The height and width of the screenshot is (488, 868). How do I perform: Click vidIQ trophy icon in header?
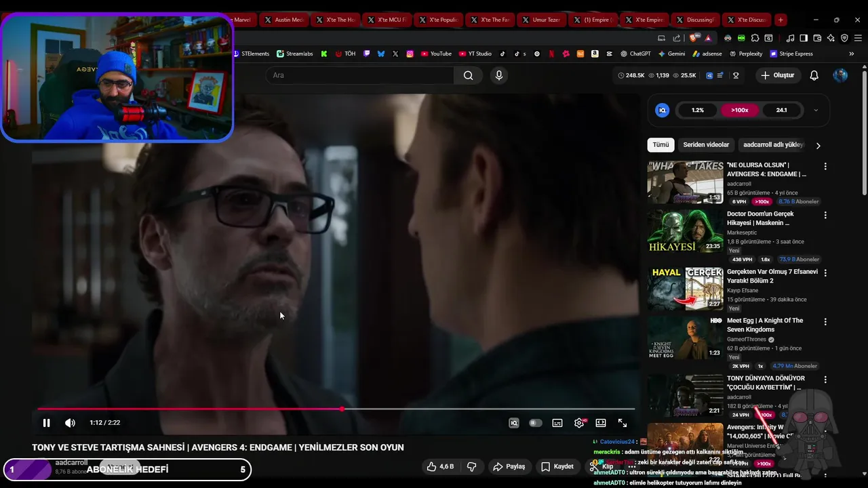[x=736, y=75]
